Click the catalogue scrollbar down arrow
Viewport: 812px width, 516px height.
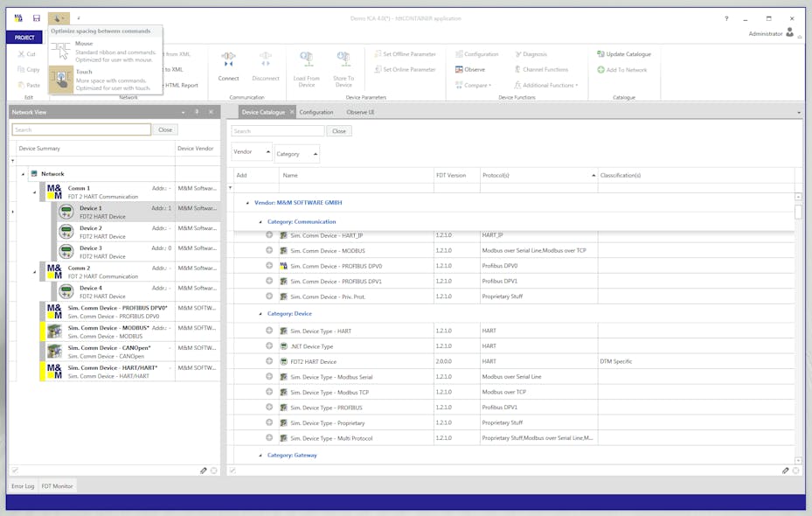tap(798, 460)
